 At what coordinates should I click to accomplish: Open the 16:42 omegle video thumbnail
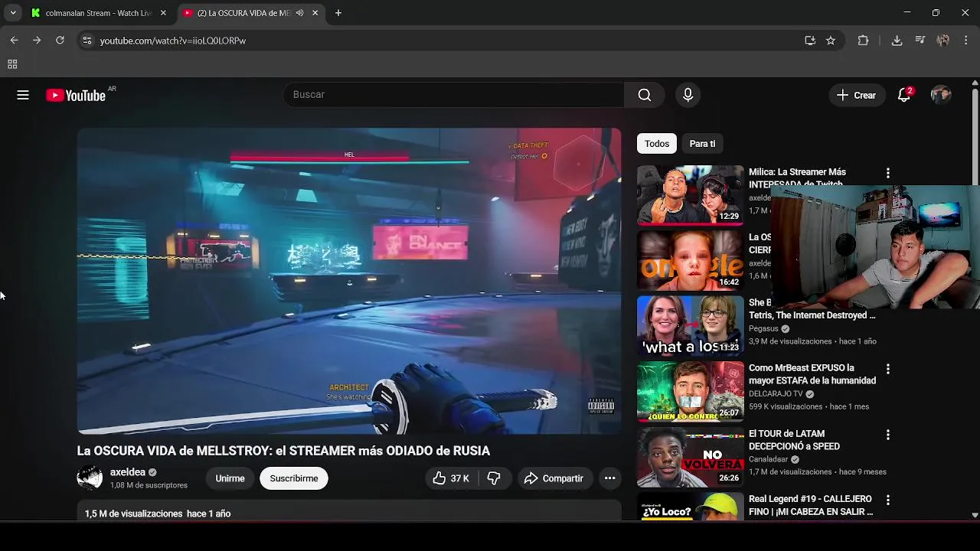[691, 261]
